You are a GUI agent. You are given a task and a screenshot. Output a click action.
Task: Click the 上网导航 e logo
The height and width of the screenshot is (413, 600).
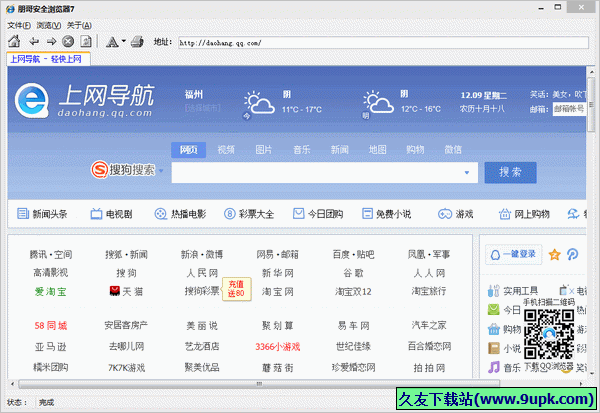click(x=32, y=101)
